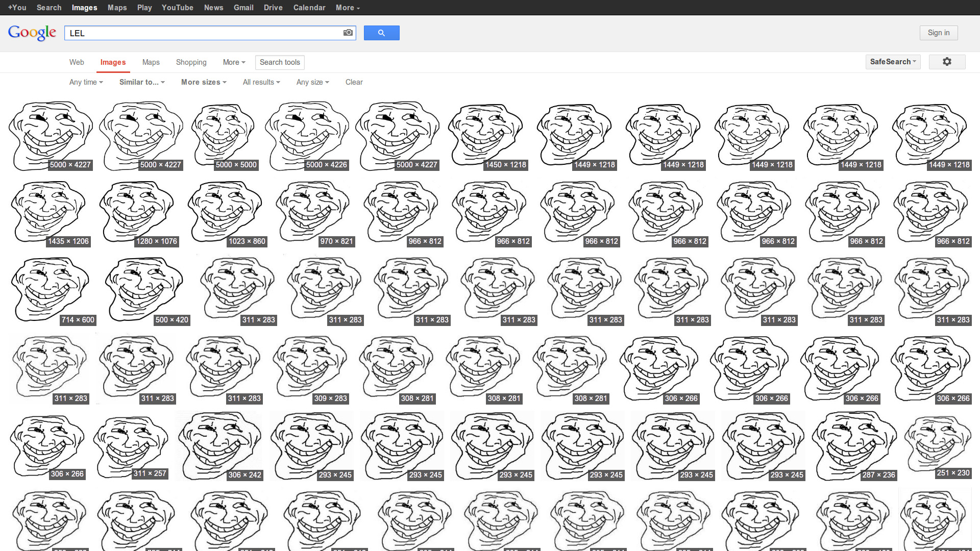The height and width of the screenshot is (551, 980).
Task: Switch to the Shopping tab
Action: pyautogui.click(x=191, y=62)
